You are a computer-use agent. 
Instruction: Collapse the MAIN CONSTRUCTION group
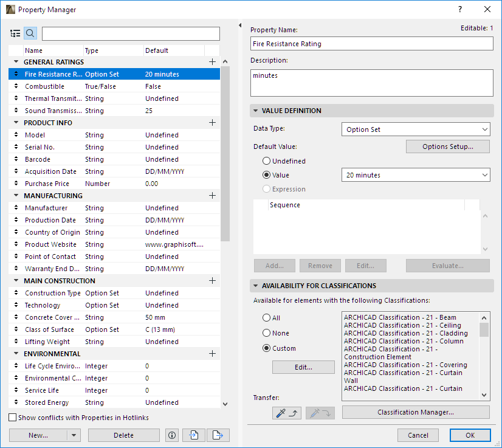[16, 280]
